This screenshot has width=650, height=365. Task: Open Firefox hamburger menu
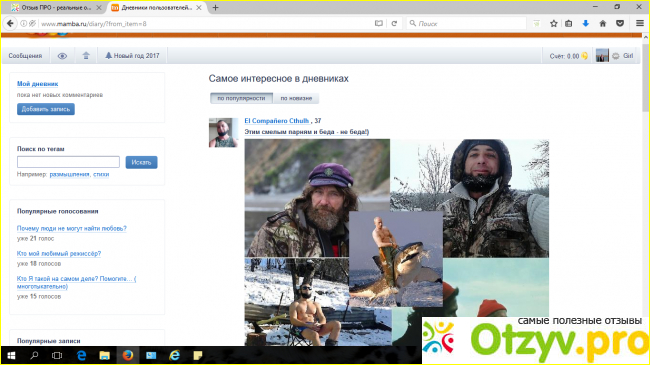(x=640, y=24)
